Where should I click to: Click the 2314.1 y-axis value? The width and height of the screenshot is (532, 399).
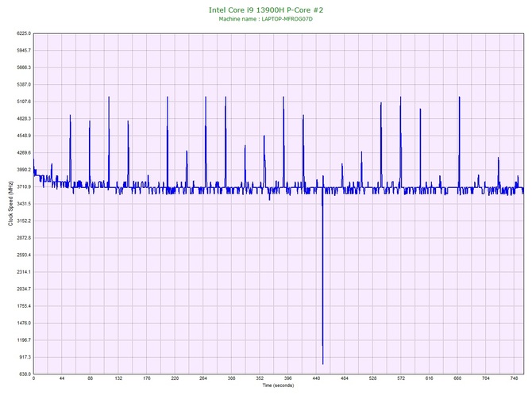(24, 272)
